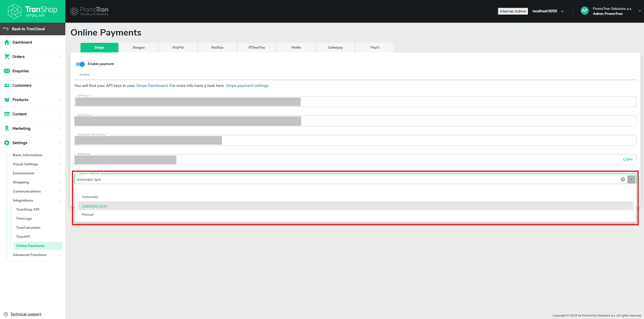The width and height of the screenshot is (644, 319).
Task: Open the Stripe payment settings link
Action: (247, 86)
